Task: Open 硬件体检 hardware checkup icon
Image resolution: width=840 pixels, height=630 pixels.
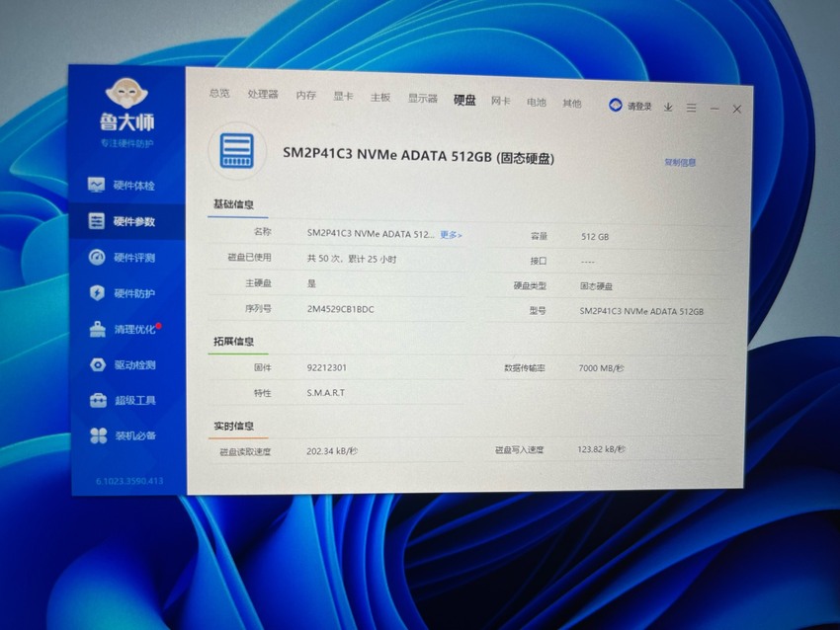Action: point(97,185)
